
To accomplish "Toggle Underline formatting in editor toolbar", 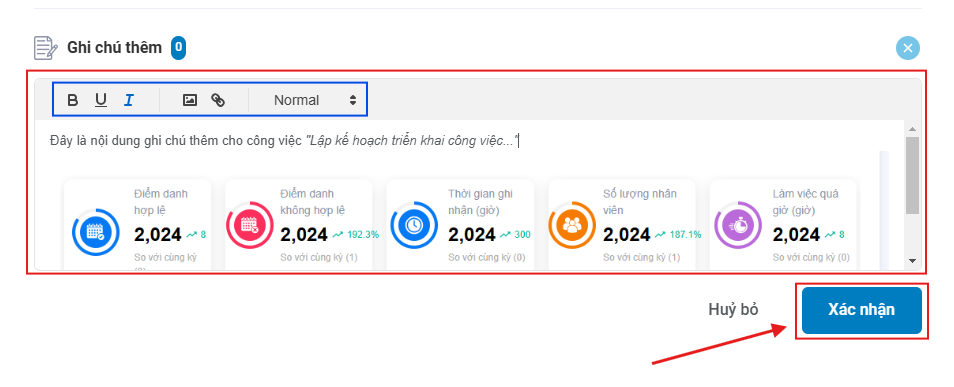I will (x=100, y=100).
